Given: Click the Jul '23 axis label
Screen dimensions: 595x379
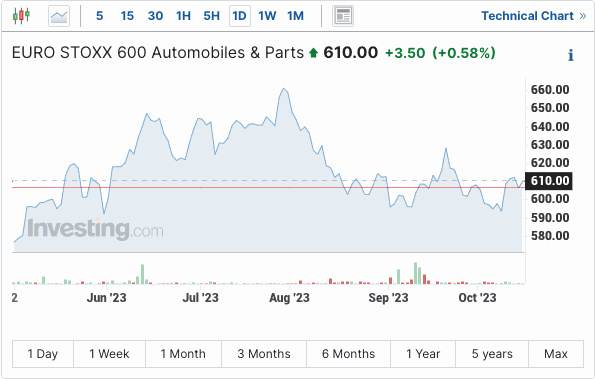Looking at the screenshot, I should [x=200, y=298].
